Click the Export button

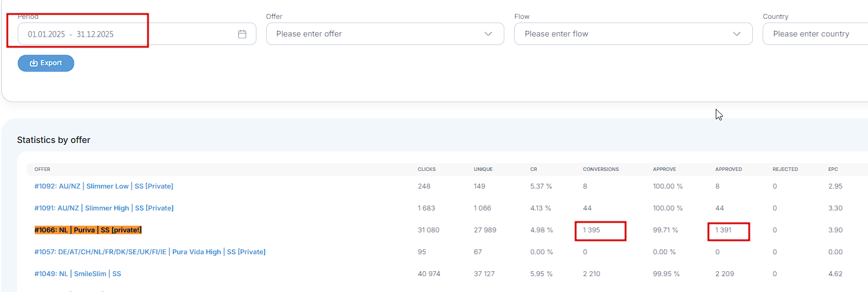point(46,63)
